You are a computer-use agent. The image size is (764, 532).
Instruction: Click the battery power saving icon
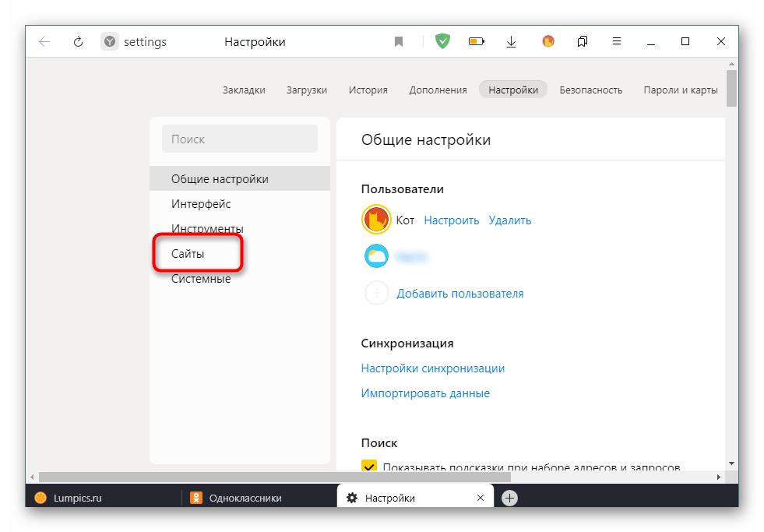477,42
